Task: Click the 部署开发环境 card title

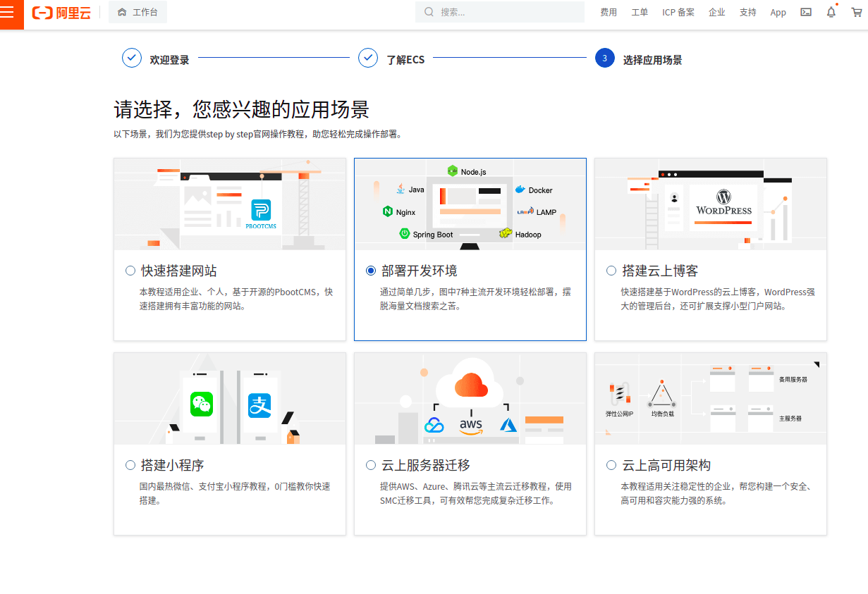Action: [420, 271]
